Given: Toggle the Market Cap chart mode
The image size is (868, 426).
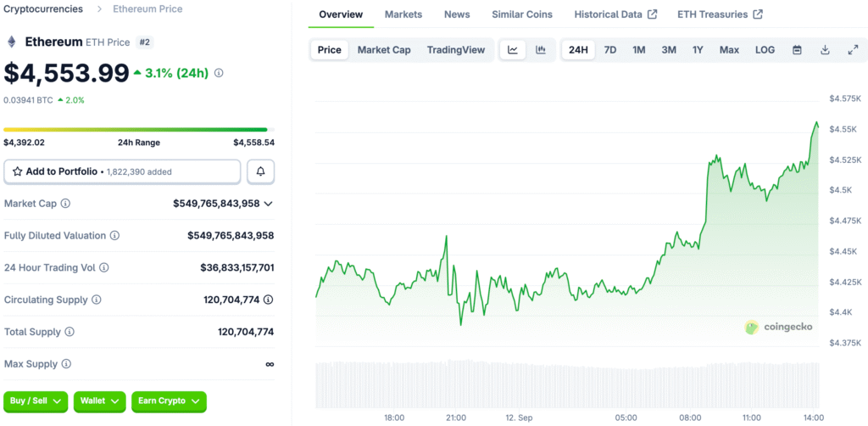Looking at the screenshot, I should point(384,50).
